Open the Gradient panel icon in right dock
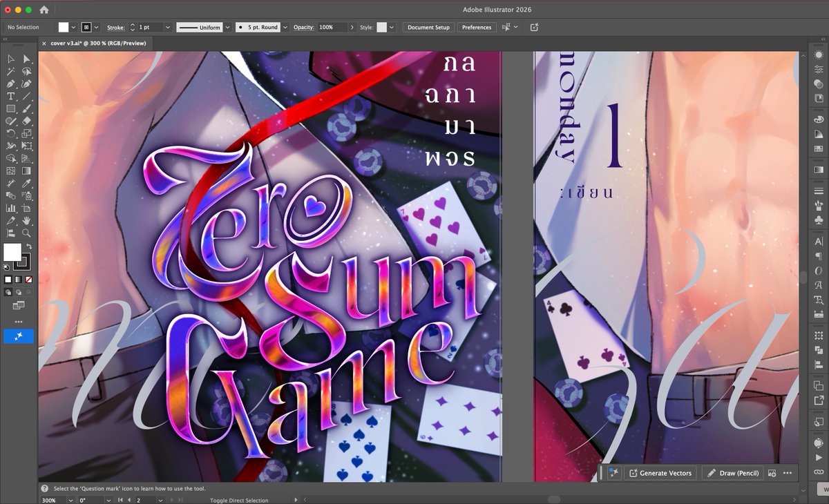Viewport: 829px width, 504px height. click(x=819, y=169)
